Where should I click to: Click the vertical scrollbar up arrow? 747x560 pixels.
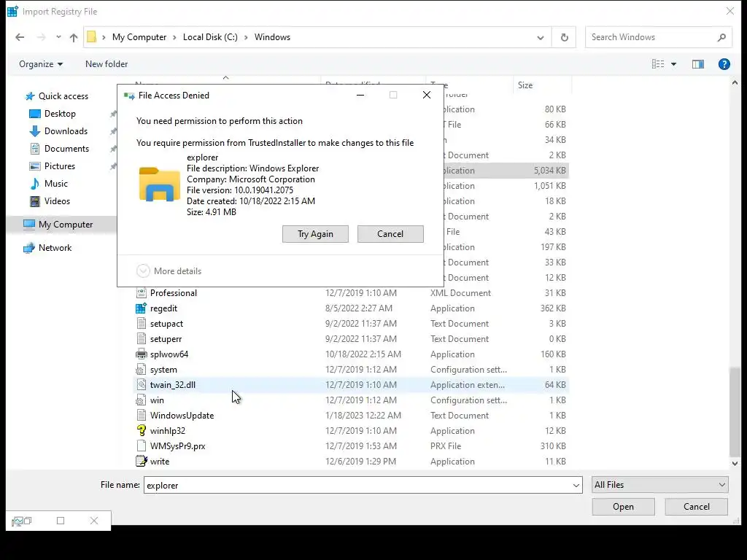735,83
